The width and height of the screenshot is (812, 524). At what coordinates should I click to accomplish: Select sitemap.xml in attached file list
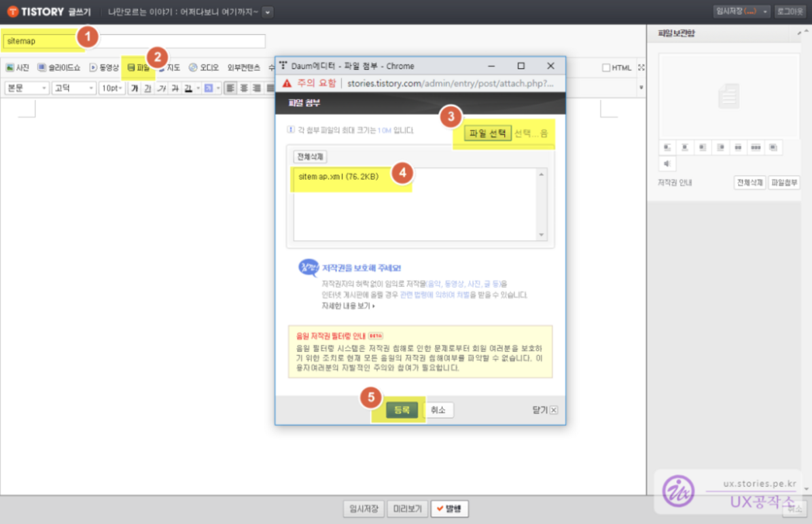pyautogui.click(x=338, y=177)
